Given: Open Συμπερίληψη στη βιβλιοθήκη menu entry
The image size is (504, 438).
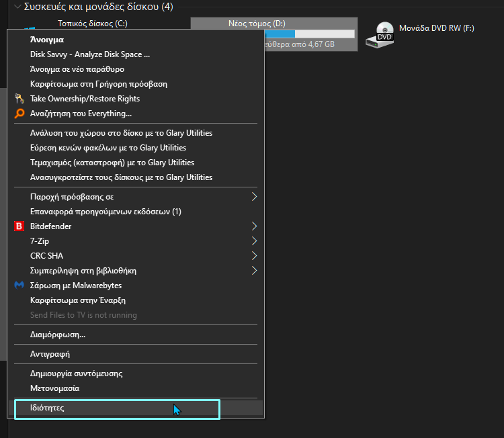Looking at the screenshot, I should [x=136, y=271].
